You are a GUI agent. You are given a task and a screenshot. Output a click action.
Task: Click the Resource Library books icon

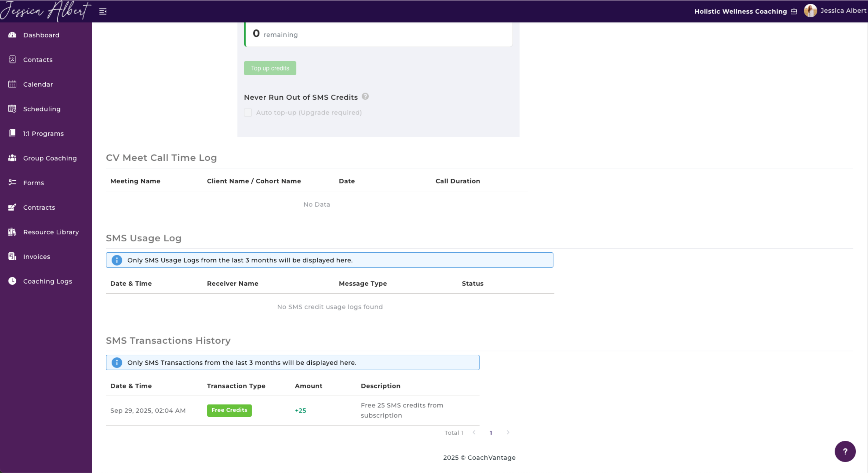click(x=13, y=232)
